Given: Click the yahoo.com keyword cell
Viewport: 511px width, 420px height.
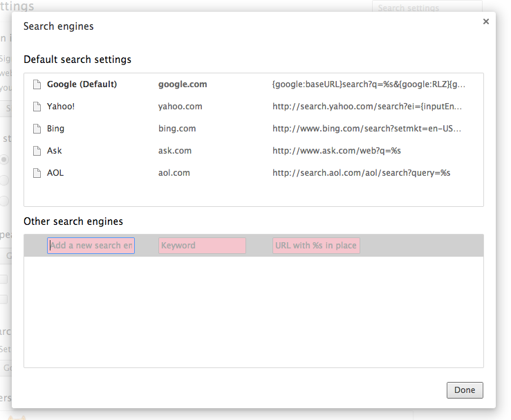Looking at the screenshot, I should (x=180, y=107).
